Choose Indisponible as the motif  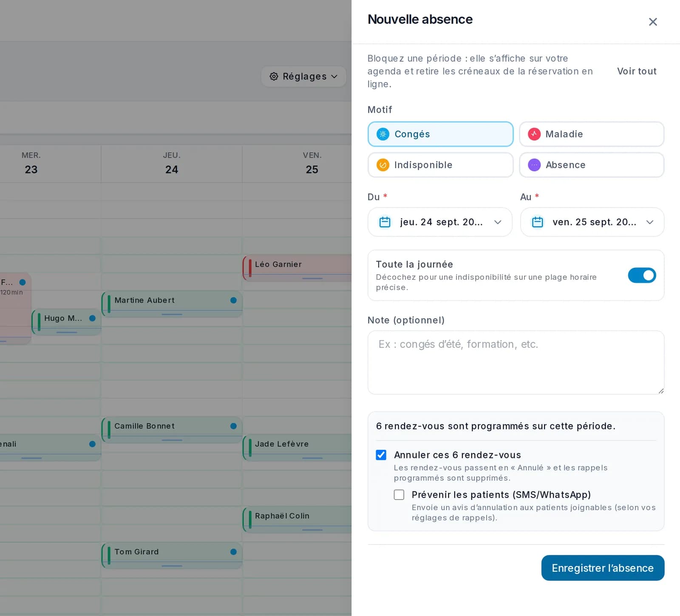(440, 165)
